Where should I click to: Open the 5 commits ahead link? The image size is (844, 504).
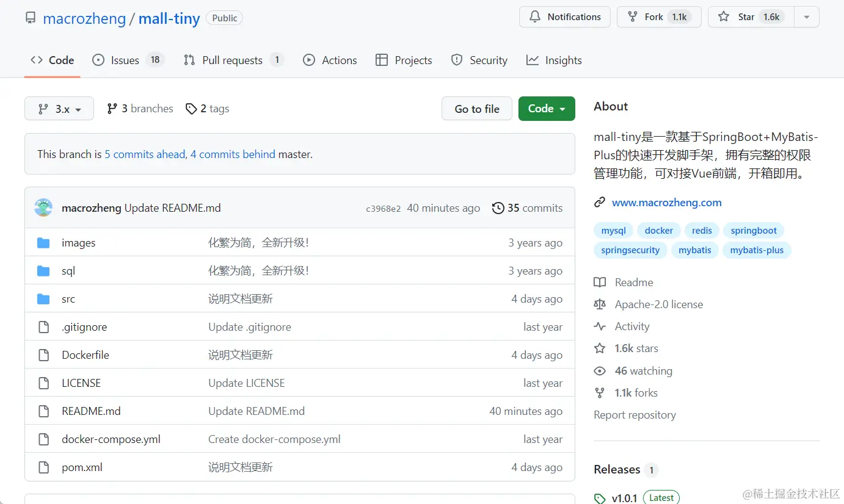(145, 154)
